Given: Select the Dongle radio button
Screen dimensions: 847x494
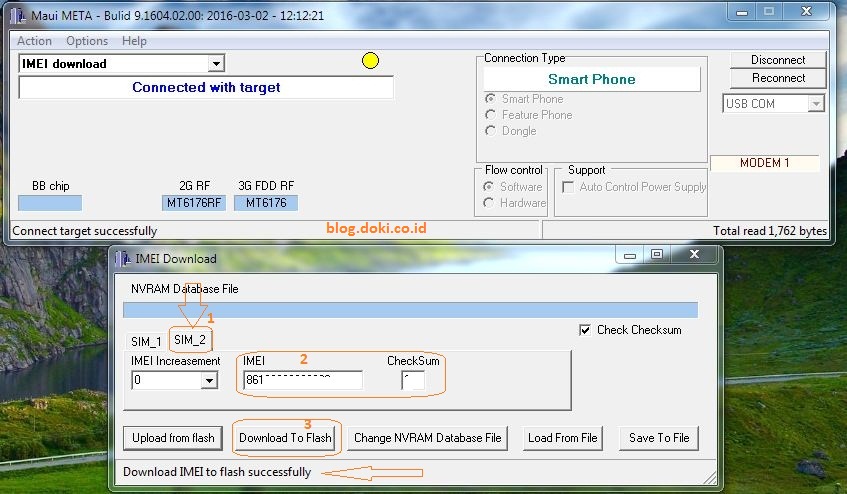Looking at the screenshot, I should pyautogui.click(x=490, y=131).
